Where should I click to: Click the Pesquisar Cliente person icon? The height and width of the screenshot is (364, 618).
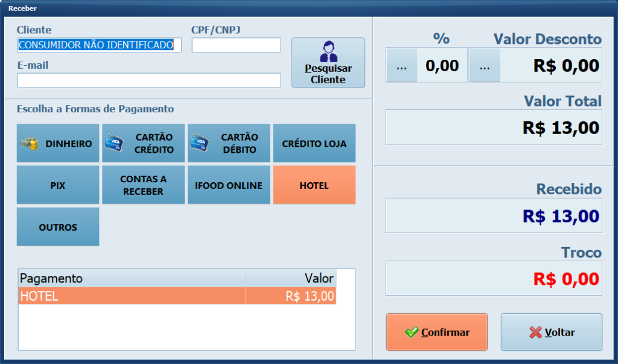328,51
